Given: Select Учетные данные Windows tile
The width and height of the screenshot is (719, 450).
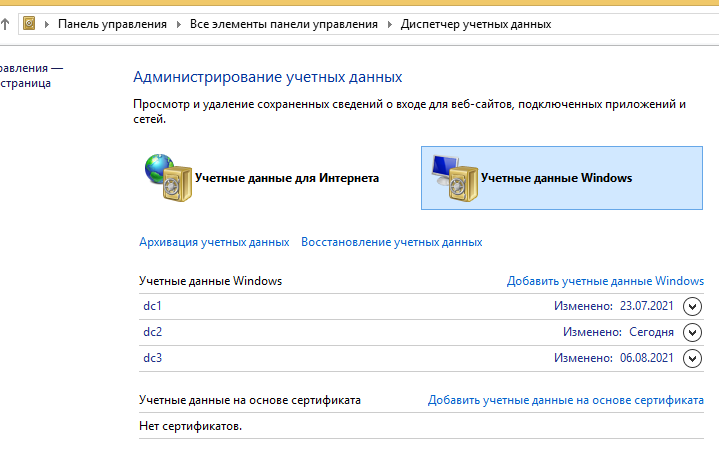Looking at the screenshot, I should (x=562, y=178).
